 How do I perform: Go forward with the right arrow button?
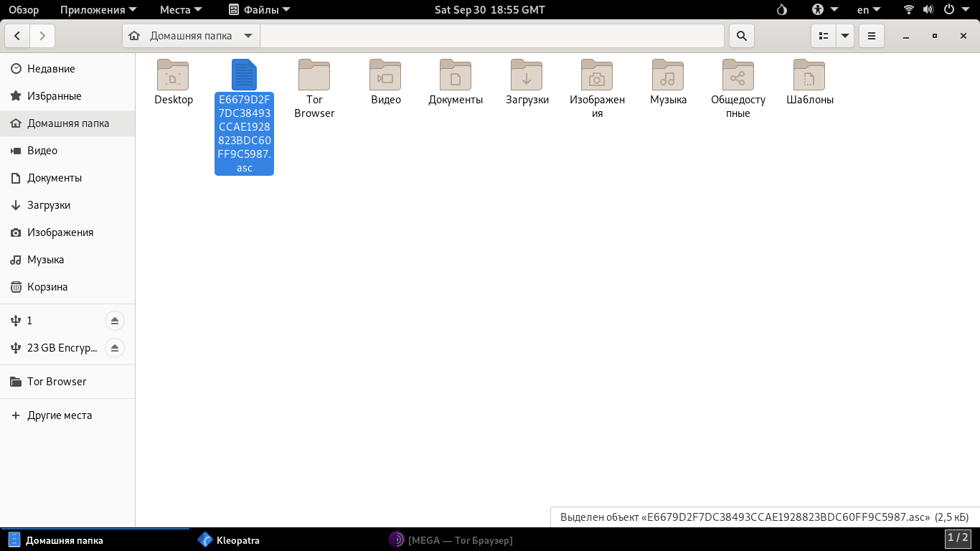pos(42,36)
